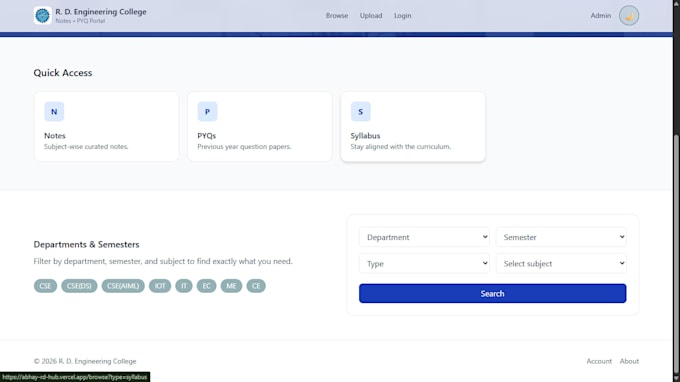The width and height of the screenshot is (680, 382).
Task: Select the ME department chip
Action: pyautogui.click(x=231, y=286)
